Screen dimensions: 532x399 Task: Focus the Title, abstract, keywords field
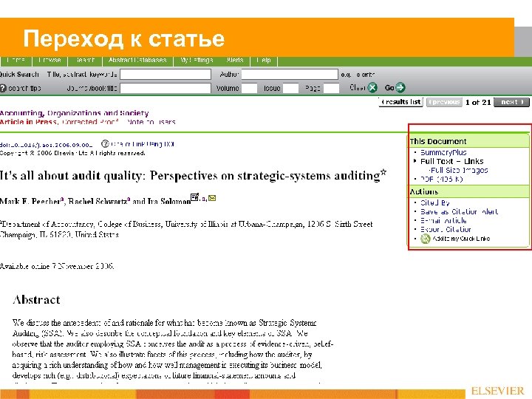(x=166, y=75)
